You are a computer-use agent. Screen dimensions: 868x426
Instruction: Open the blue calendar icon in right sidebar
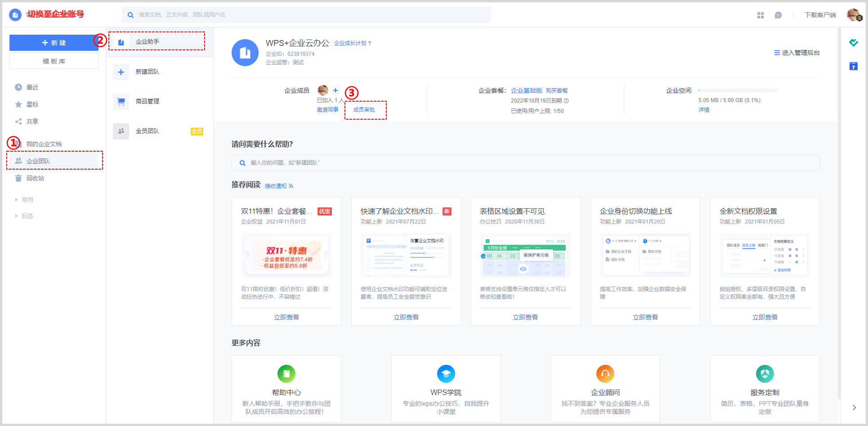[x=854, y=67]
